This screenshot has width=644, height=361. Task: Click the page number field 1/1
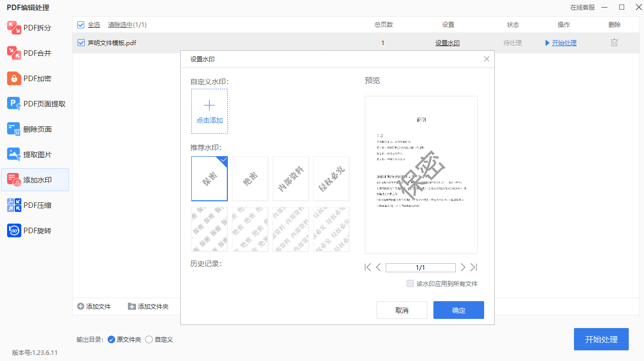click(x=421, y=268)
